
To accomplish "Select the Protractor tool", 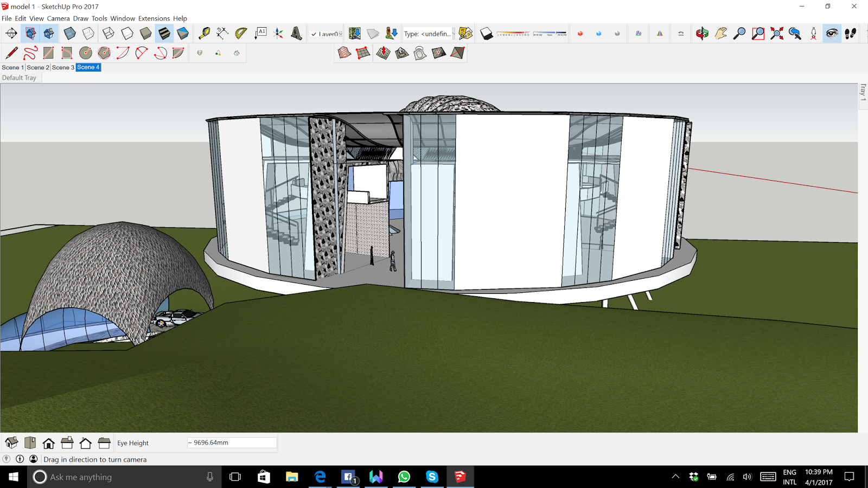I will tap(240, 33).
